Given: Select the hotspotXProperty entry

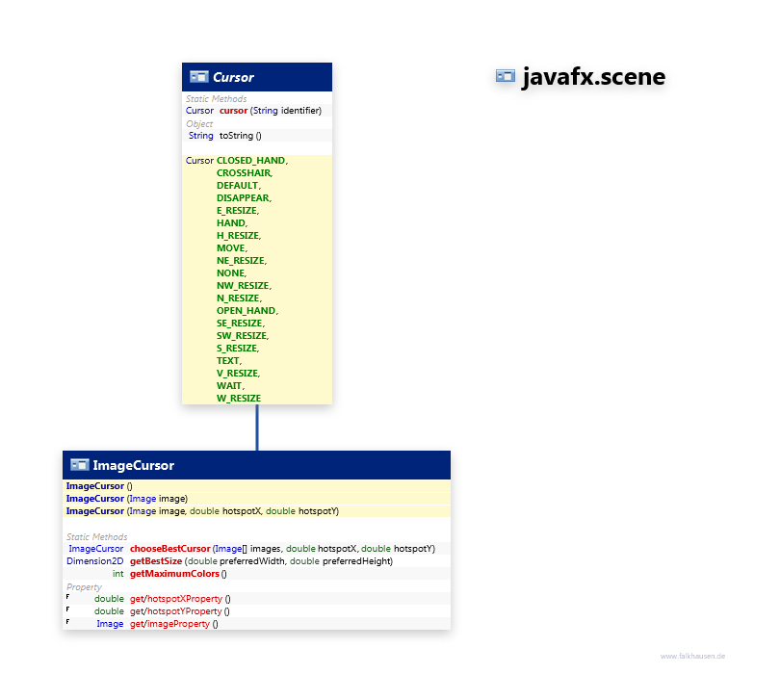Looking at the screenshot, I should [x=176, y=599].
